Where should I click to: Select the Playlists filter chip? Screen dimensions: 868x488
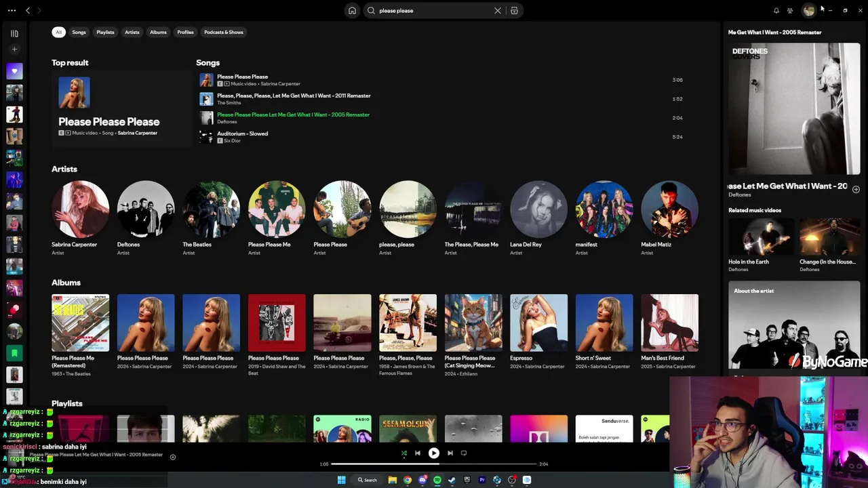[x=105, y=33]
